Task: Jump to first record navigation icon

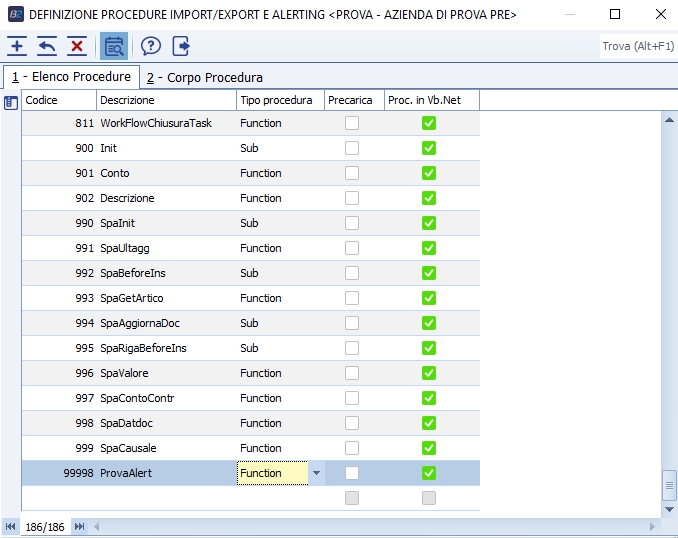Action: [x=11, y=526]
